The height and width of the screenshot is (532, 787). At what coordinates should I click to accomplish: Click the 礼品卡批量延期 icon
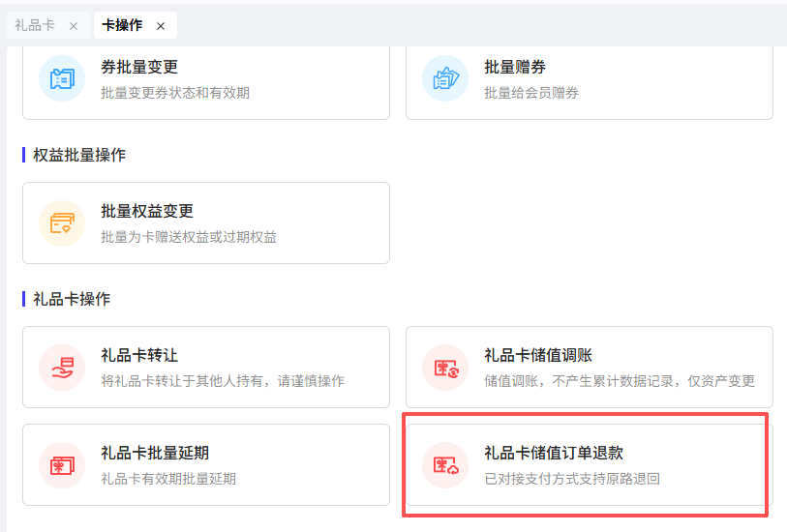coord(62,464)
